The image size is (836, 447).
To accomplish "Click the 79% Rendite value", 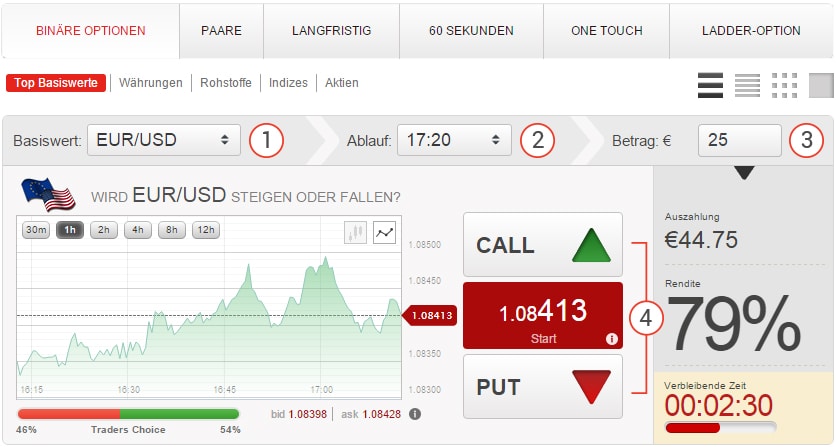I will coord(734,324).
